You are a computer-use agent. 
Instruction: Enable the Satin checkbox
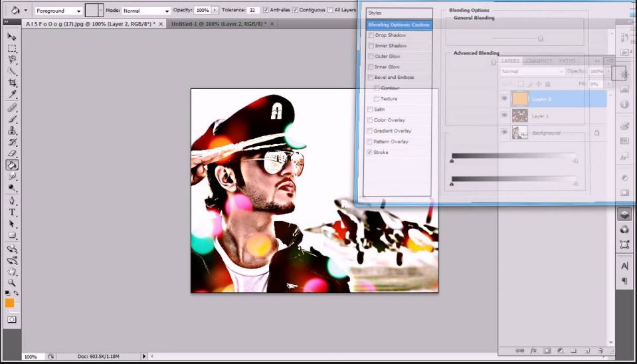click(x=370, y=110)
